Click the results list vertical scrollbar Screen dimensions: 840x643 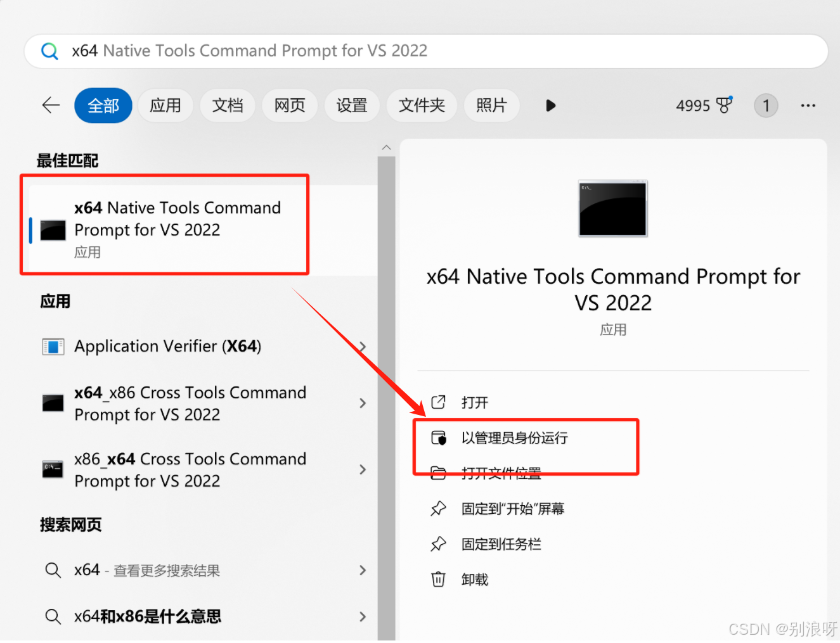click(387, 398)
